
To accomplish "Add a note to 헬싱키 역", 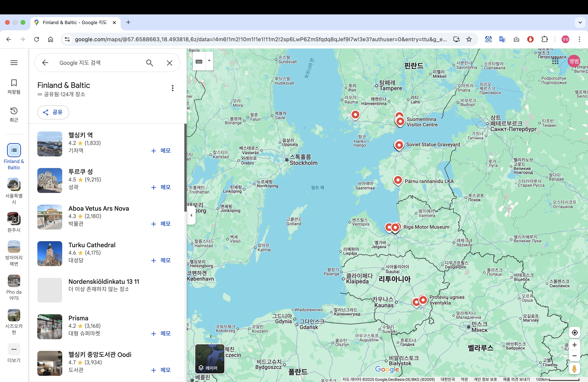I will [161, 151].
